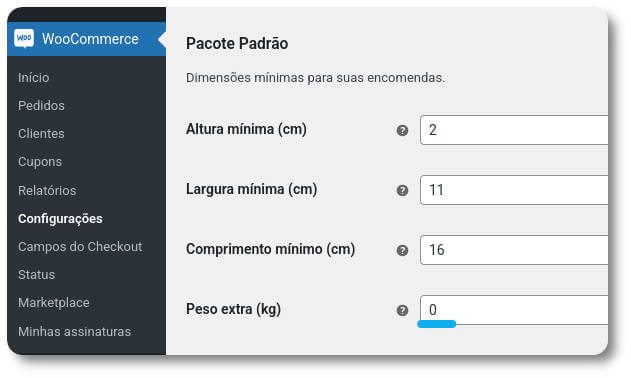Click help icon beside Altura mínima
This screenshot has width=631, height=378.
402,130
